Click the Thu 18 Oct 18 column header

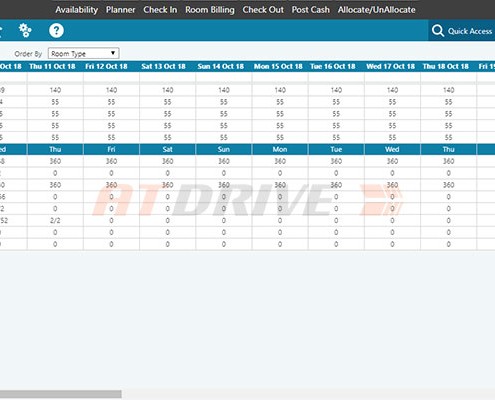click(x=446, y=66)
